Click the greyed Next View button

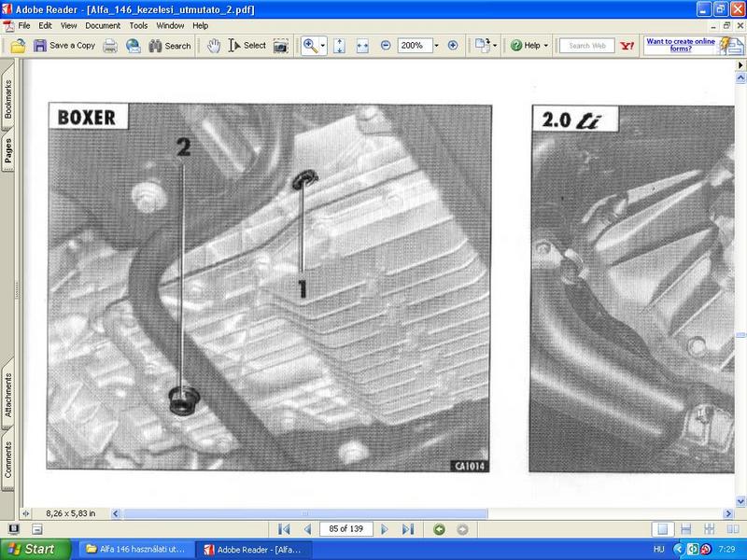pyautogui.click(x=462, y=529)
